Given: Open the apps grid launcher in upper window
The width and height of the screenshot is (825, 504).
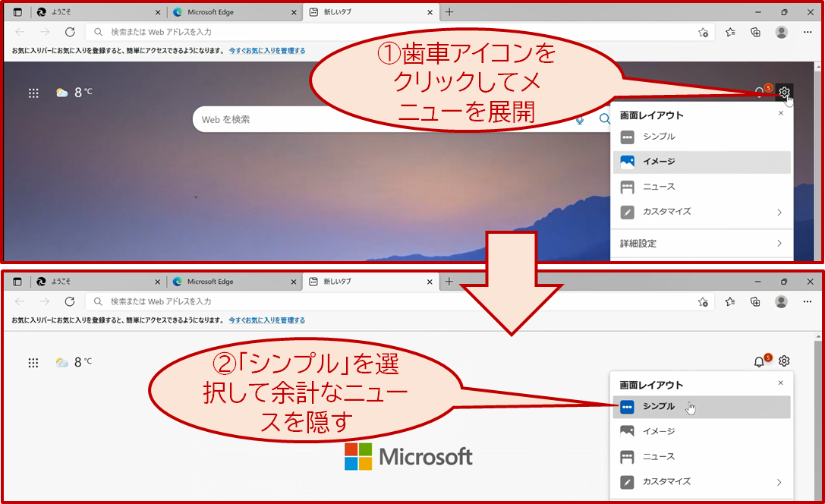Looking at the screenshot, I should click(33, 93).
